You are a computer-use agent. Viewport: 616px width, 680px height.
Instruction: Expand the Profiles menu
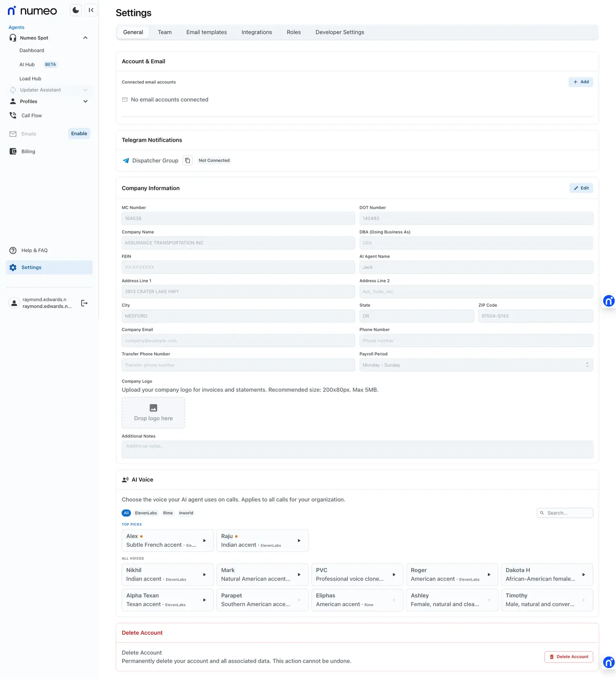(x=85, y=101)
